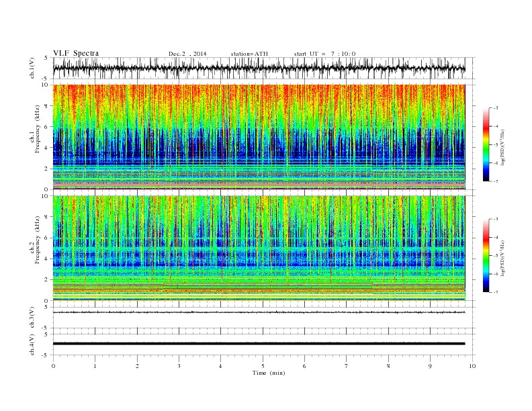This screenshot has width=532, height=411.
Task: Click the "station=ATH" header text
Action: pos(249,54)
